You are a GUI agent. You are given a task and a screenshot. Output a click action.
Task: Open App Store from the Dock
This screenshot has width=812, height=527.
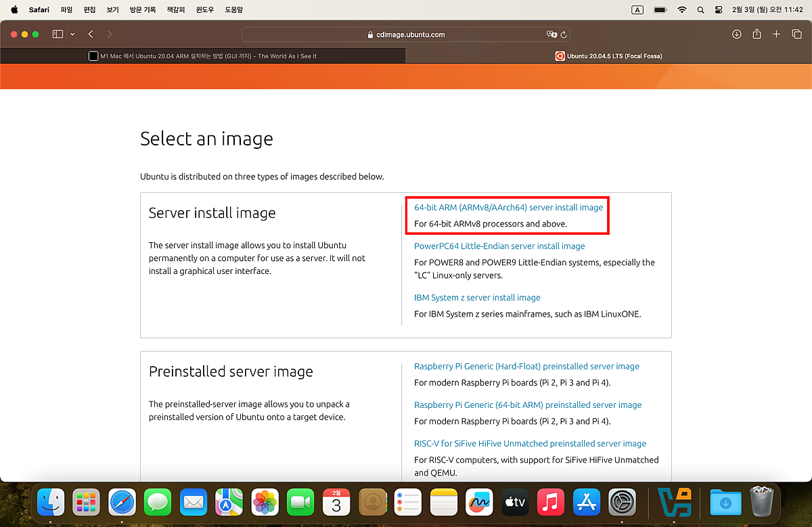pyautogui.click(x=586, y=502)
